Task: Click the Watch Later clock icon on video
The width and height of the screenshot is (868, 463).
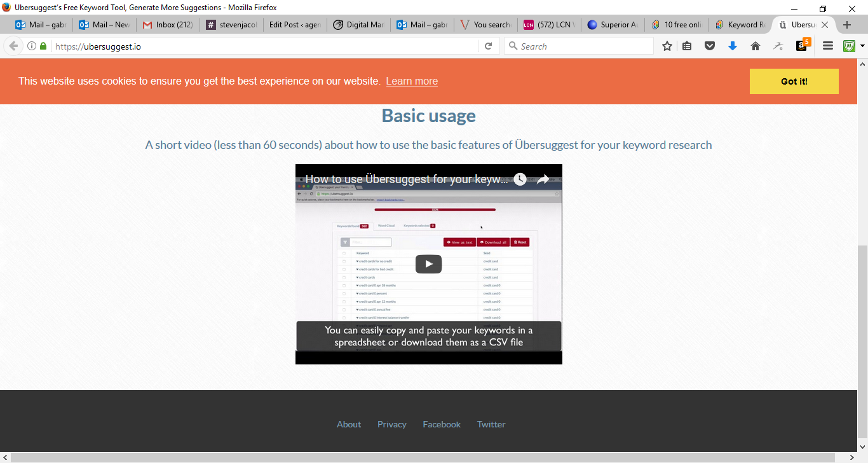Action: point(520,179)
